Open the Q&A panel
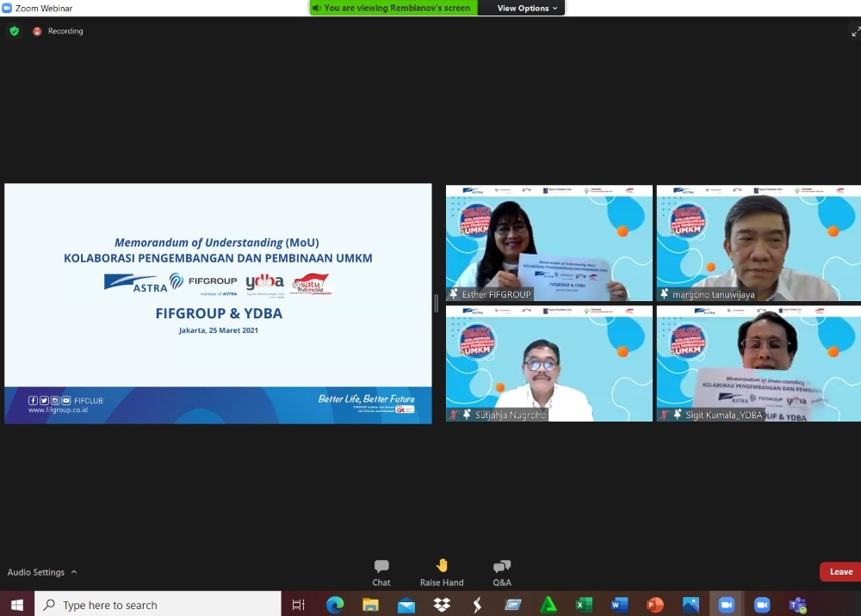This screenshot has width=861, height=616. 502,572
